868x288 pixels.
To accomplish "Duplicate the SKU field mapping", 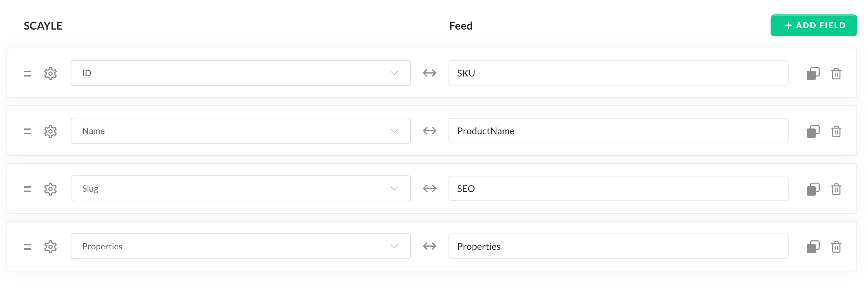I will tap(813, 73).
